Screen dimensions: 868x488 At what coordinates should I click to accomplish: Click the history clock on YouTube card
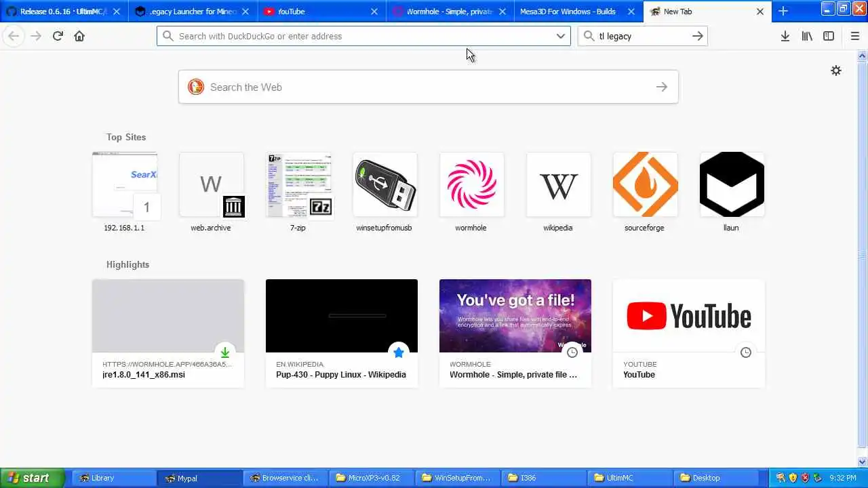tap(746, 352)
